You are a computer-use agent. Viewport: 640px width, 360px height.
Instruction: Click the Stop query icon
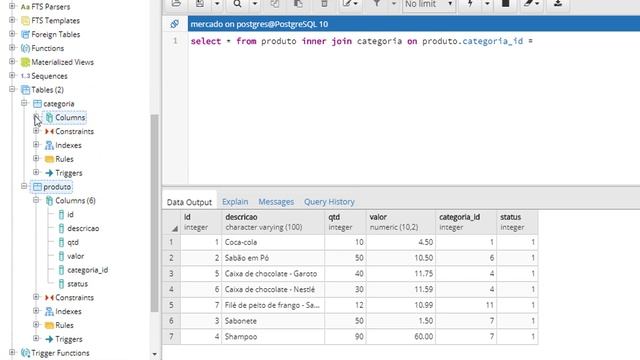coord(505,4)
